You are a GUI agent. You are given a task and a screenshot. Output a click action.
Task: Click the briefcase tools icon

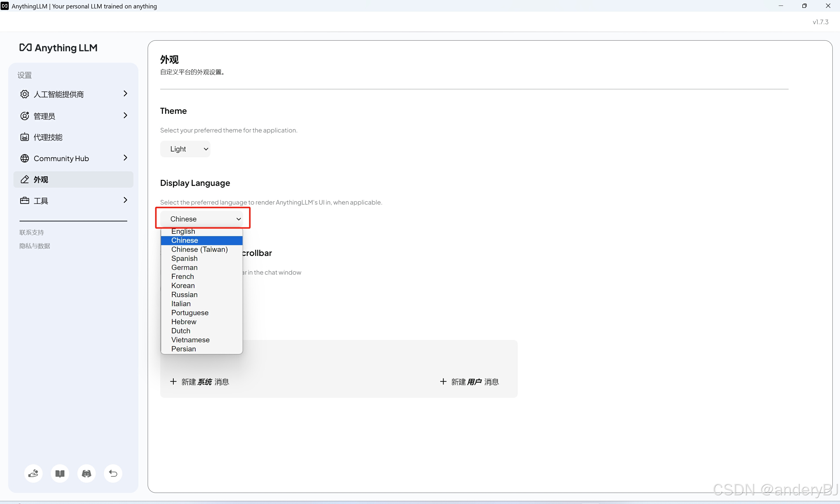(25, 200)
